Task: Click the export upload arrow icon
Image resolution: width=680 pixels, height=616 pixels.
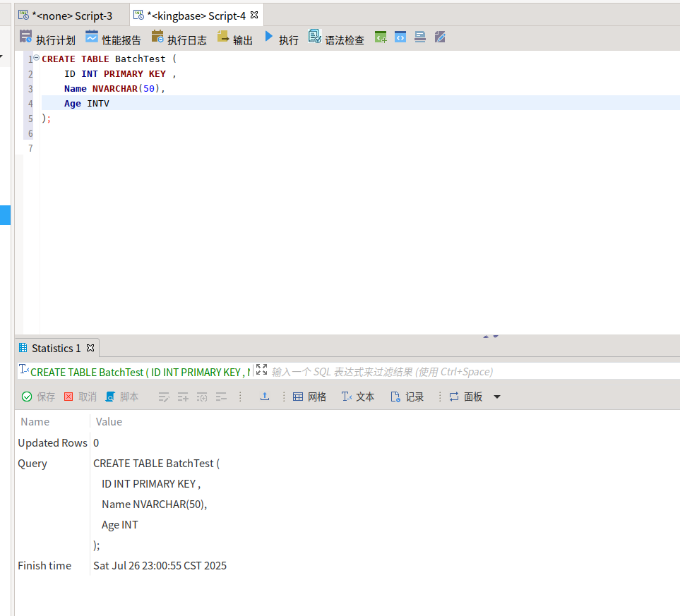Action: pos(265,397)
